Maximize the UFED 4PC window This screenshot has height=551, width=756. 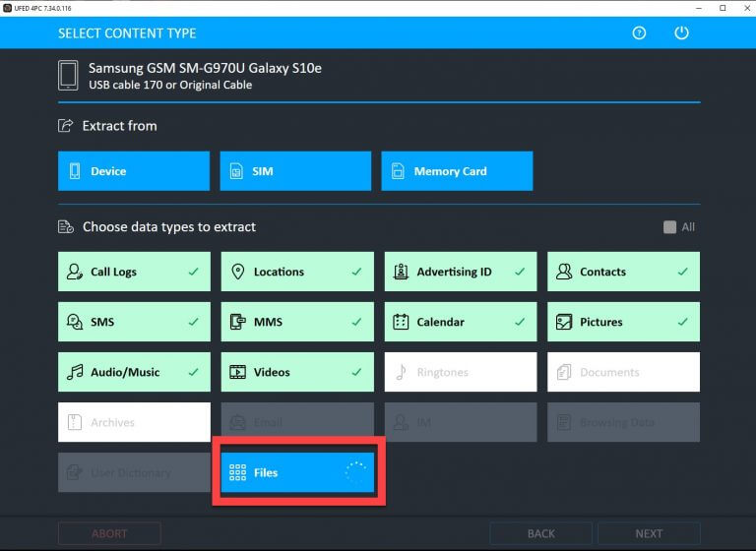pos(723,8)
